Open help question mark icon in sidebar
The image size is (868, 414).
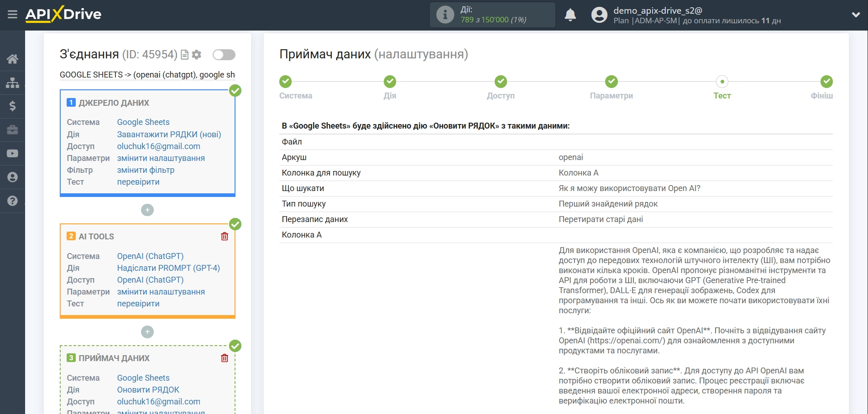pyautogui.click(x=12, y=201)
